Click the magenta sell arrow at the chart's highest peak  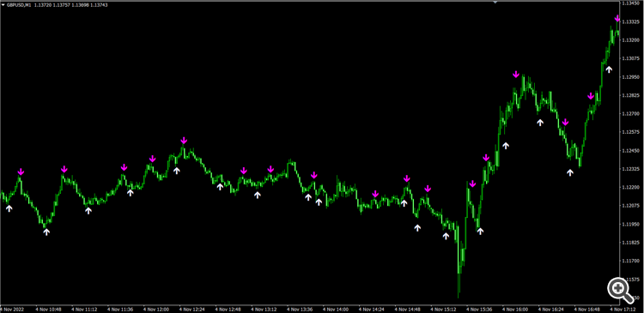(x=617, y=19)
